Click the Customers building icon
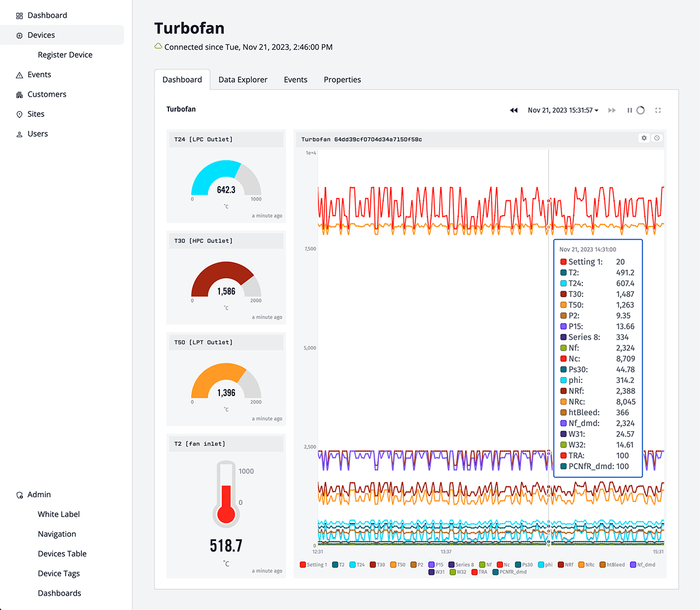Viewport: 700px width, 610px height. pos(20,95)
